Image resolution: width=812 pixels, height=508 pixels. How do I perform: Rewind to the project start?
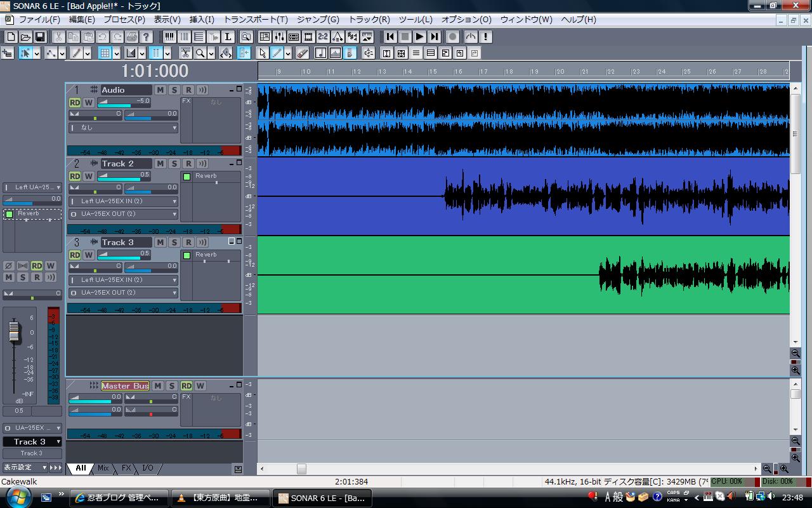(390, 37)
